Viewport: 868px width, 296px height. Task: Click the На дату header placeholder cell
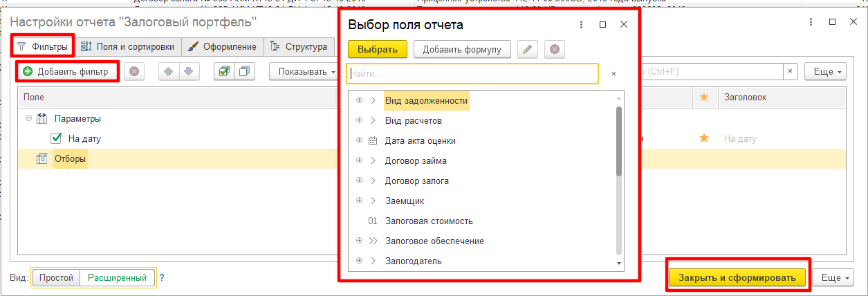pos(740,138)
